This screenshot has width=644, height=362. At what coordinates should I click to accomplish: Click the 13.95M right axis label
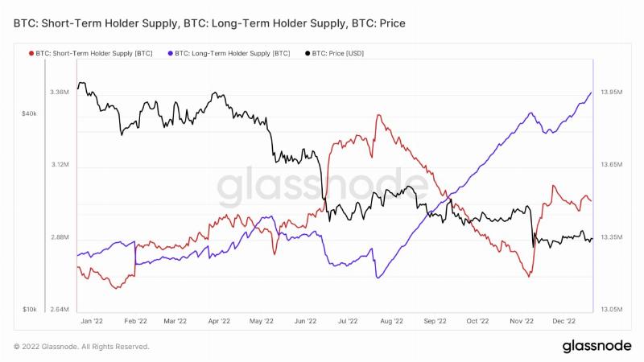coord(612,92)
